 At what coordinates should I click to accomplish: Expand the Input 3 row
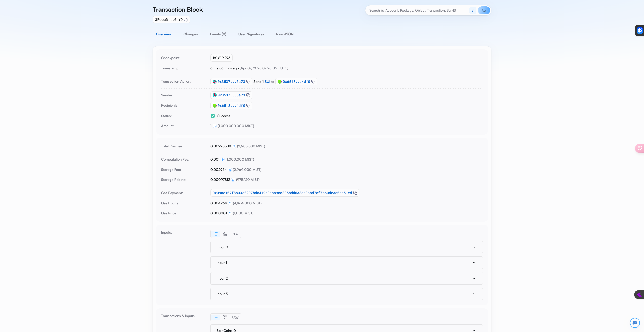pyautogui.click(x=346, y=294)
